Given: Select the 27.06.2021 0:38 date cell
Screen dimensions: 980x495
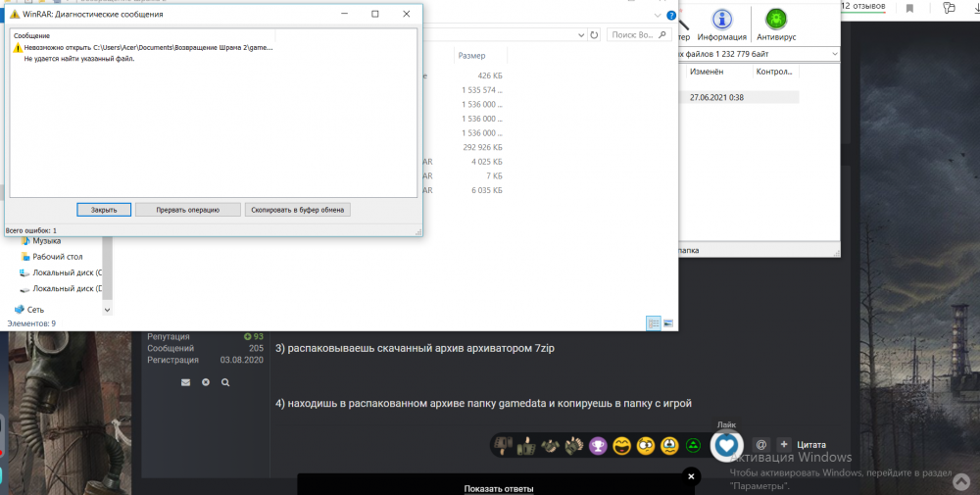Looking at the screenshot, I should (717, 97).
